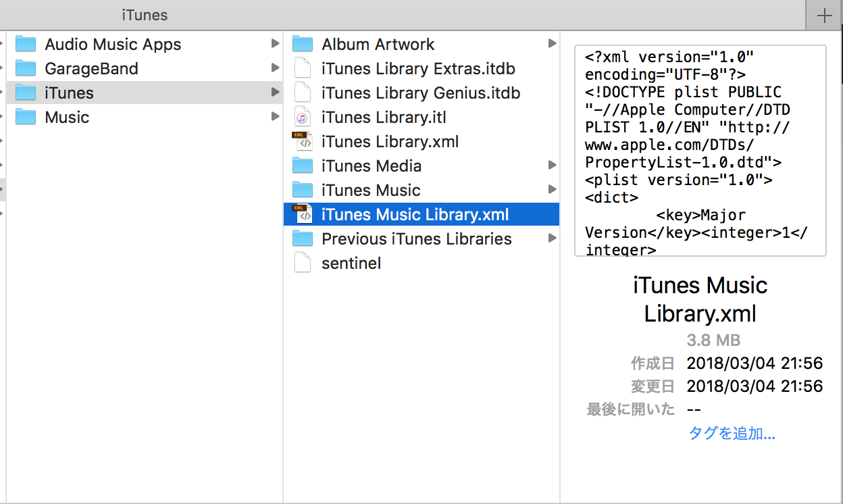Select iTunes Library Genius.itdb file name

[x=421, y=93]
